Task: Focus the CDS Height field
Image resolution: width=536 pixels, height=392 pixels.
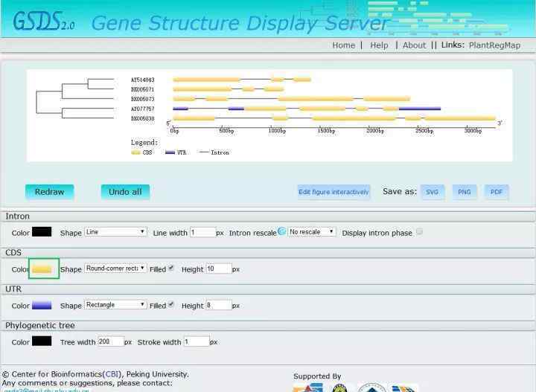Action: point(219,269)
